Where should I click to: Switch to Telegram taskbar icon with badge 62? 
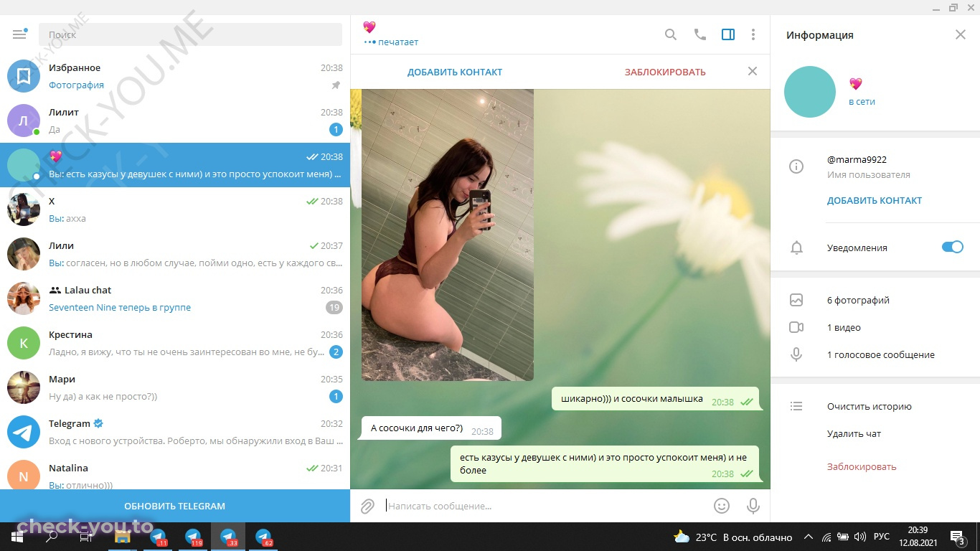(263, 537)
